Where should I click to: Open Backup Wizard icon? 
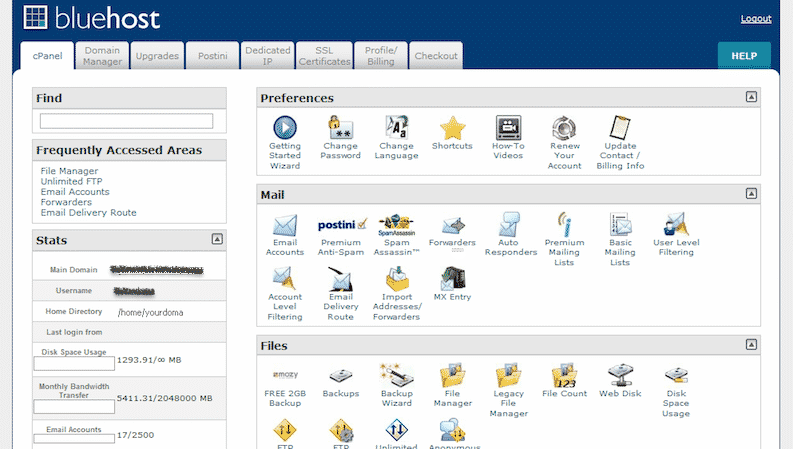(396, 375)
